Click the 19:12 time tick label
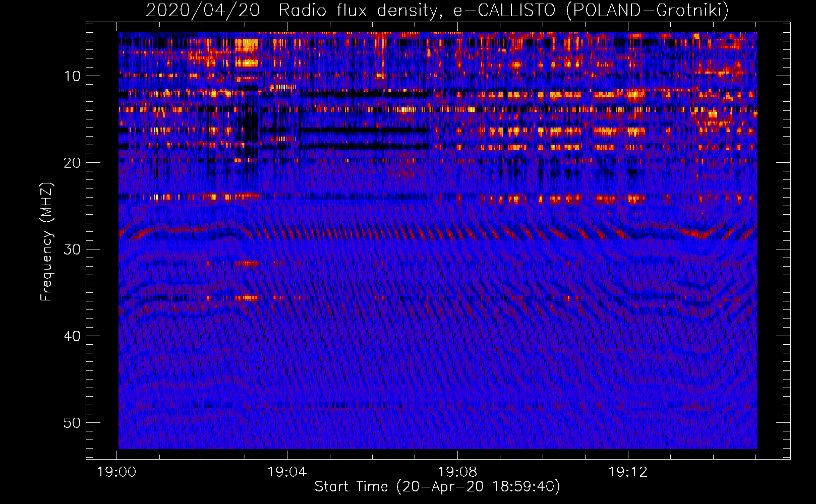This screenshot has height=504, width=816. click(x=628, y=472)
